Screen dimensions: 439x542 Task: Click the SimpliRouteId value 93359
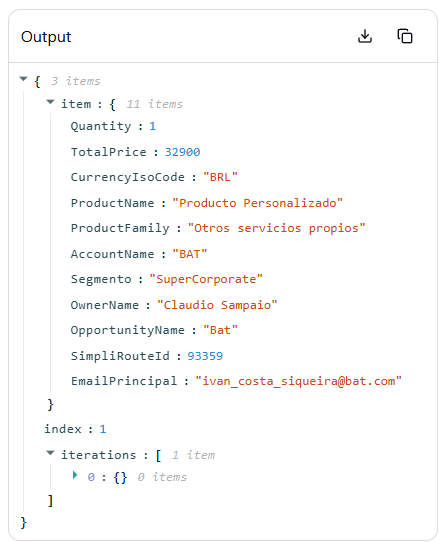point(205,356)
